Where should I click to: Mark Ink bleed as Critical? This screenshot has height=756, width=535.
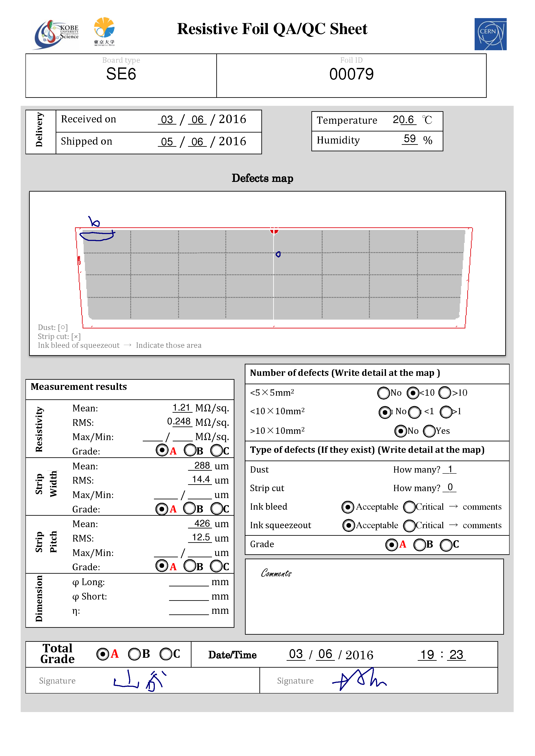pos(409,507)
